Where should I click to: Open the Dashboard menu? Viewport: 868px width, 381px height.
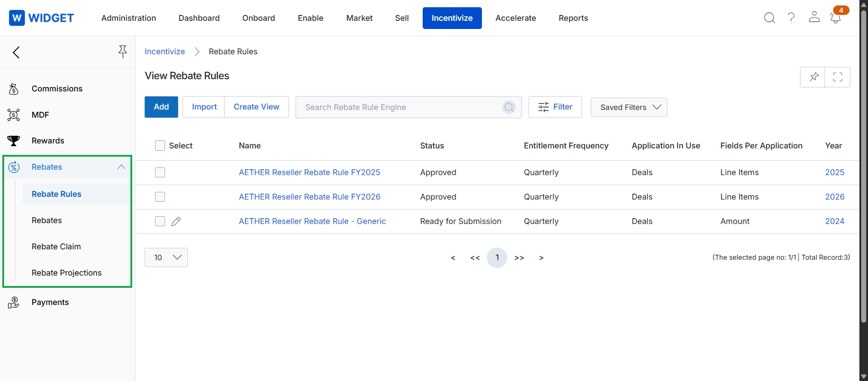click(x=199, y=18)
